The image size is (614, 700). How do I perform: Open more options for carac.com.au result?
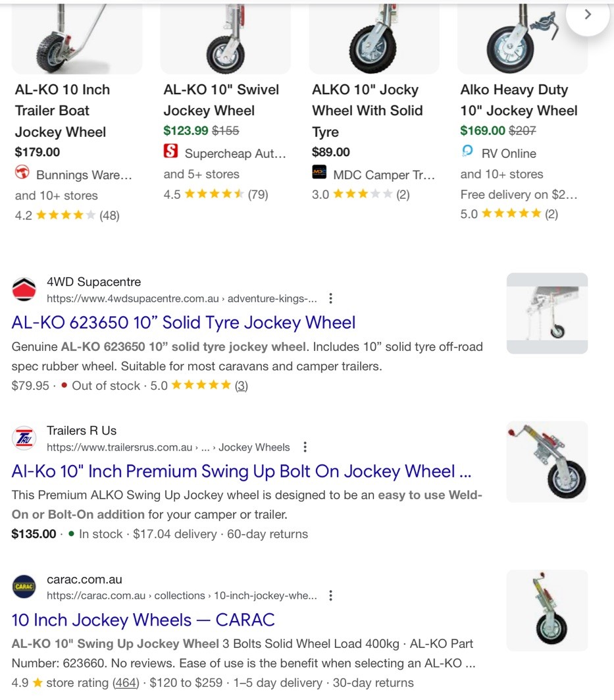point(330,595)
